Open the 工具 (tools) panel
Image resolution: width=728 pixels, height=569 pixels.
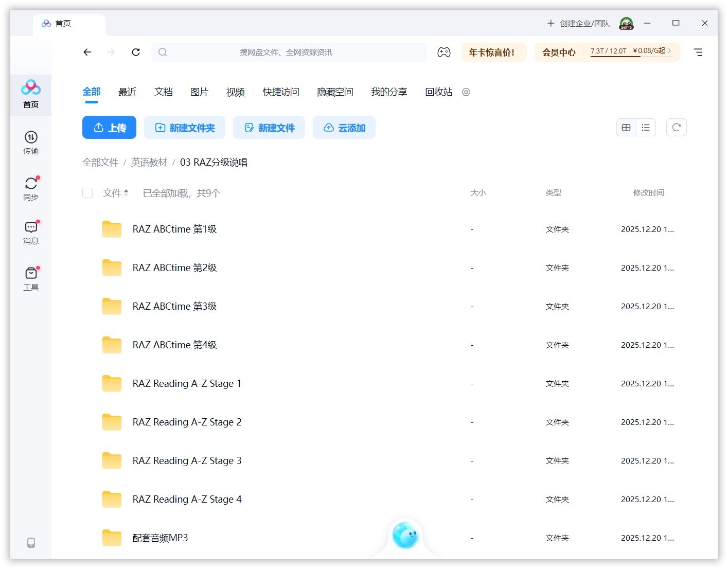31,278
